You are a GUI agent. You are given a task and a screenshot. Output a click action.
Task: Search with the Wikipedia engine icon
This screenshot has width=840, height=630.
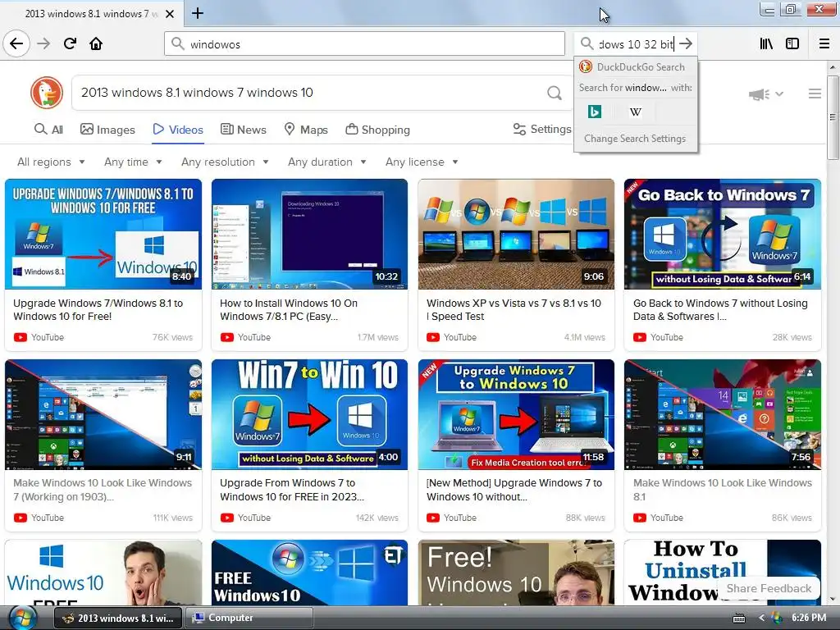click(636, 112)
